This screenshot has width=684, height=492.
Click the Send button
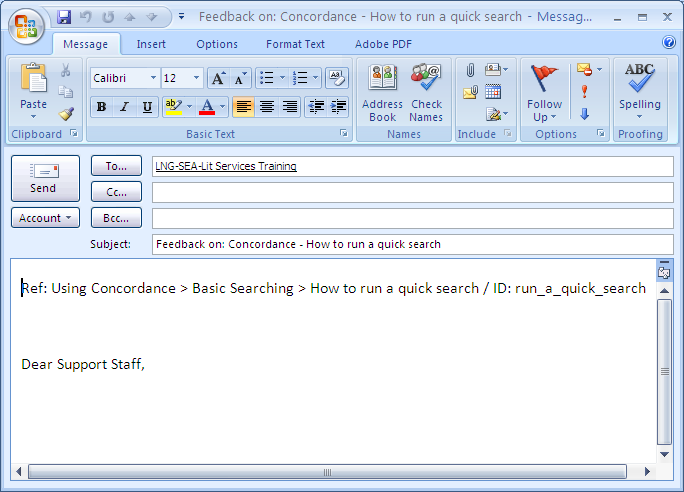tap(45, 178)
